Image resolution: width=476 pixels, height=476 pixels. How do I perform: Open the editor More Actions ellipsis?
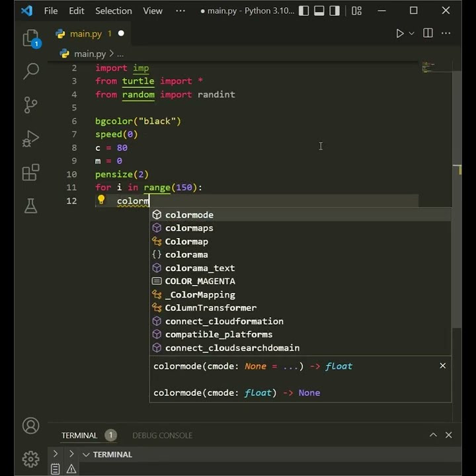446,33
